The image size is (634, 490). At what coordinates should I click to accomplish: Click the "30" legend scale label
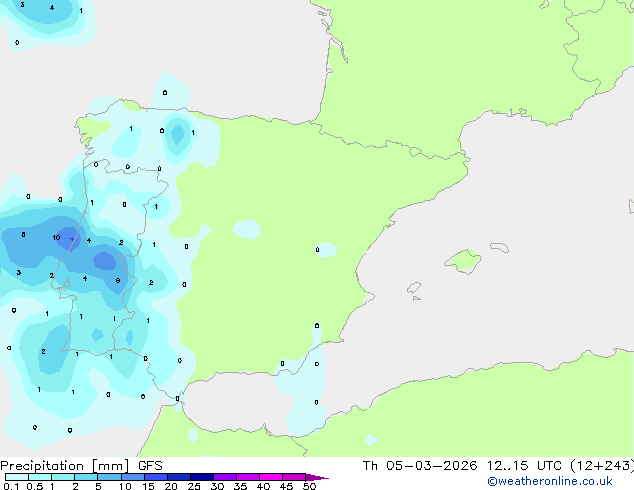coord(217,486)
